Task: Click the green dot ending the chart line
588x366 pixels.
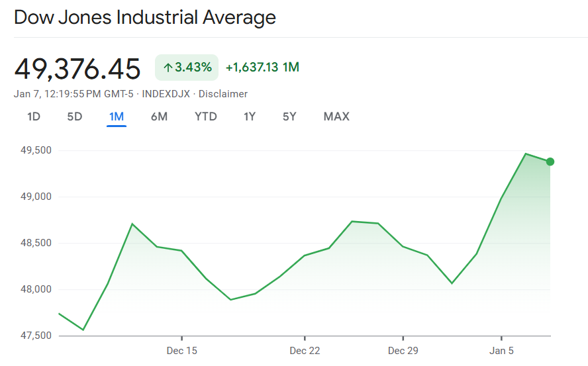Action: [x=550, y=161]
